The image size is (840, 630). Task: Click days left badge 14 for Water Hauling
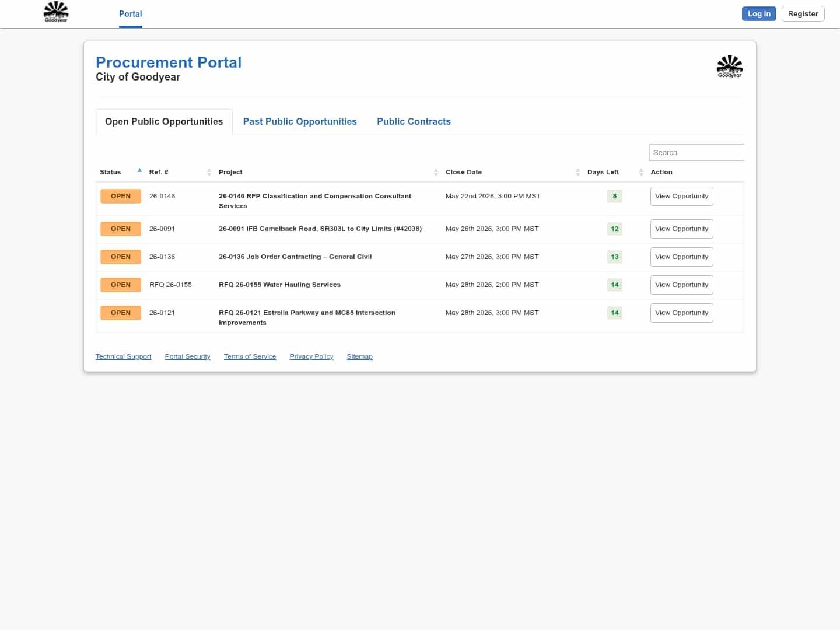click(x=615, y=285)
